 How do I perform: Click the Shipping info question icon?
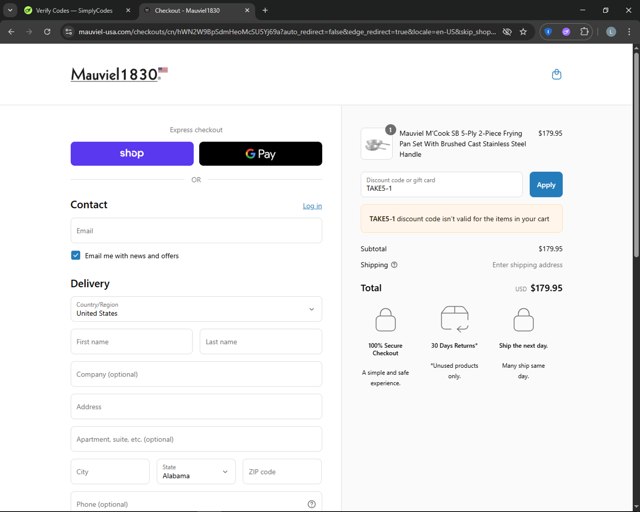click(394, 265)
